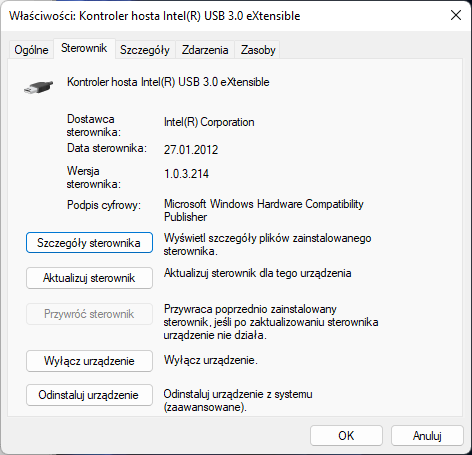Show the Zasoby tab
Viewport: 472px width, 455px height.
click(x=258, y=50)
